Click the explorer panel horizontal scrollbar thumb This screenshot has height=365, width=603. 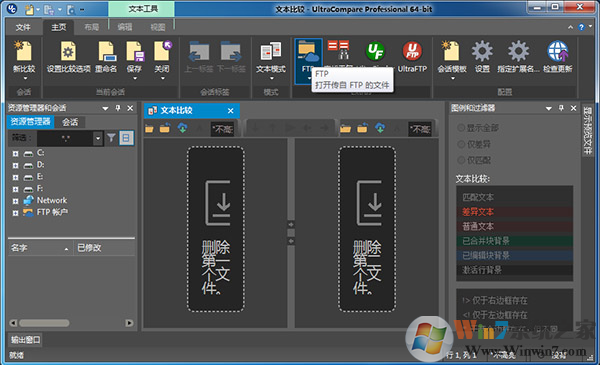(x=44, y=323)
